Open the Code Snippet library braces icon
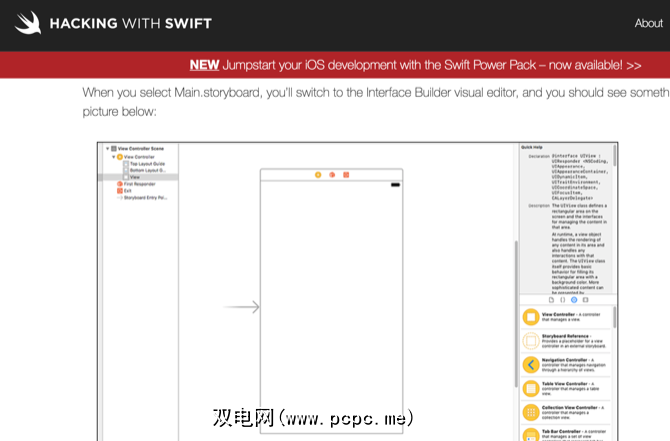 [x=562, y=300]
